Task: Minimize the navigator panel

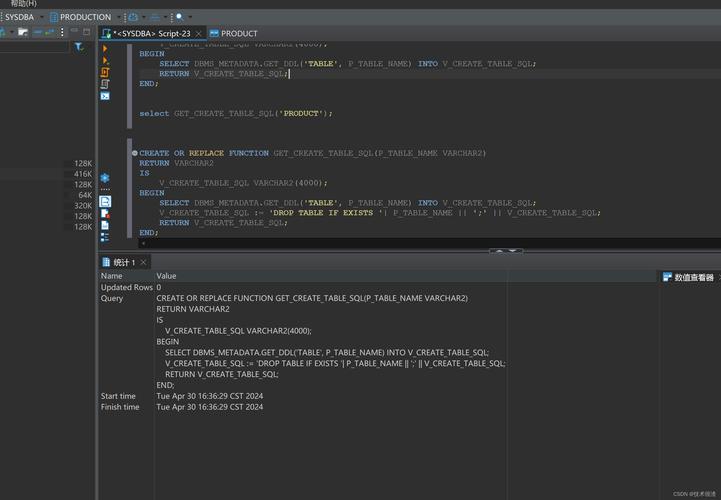Action: [74, 31]
